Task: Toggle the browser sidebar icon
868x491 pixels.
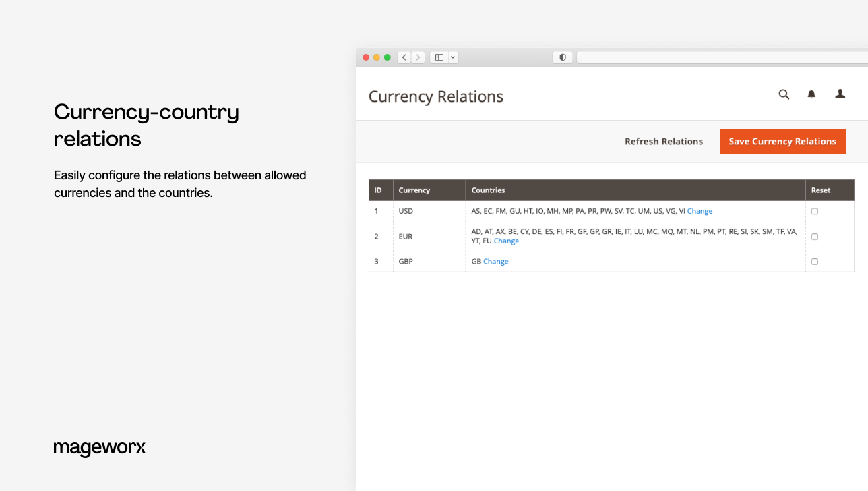Action: click(439, 57)
